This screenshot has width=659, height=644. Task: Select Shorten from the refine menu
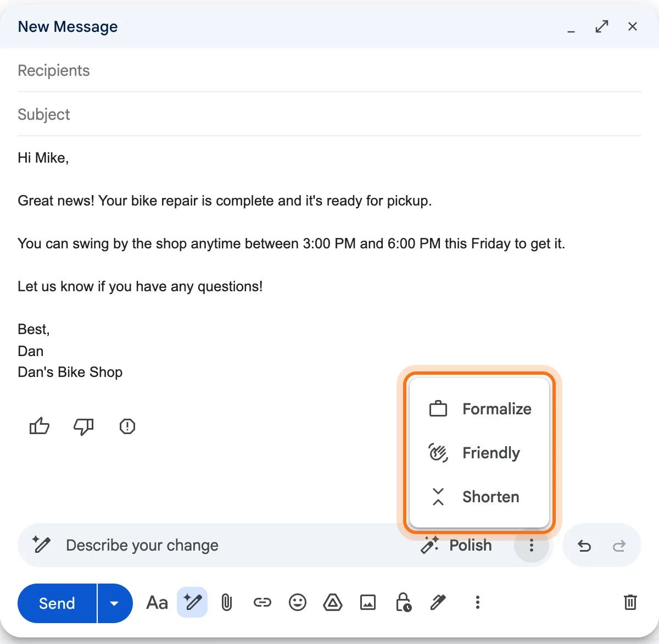pyautogui.click(x=479, y=497)
